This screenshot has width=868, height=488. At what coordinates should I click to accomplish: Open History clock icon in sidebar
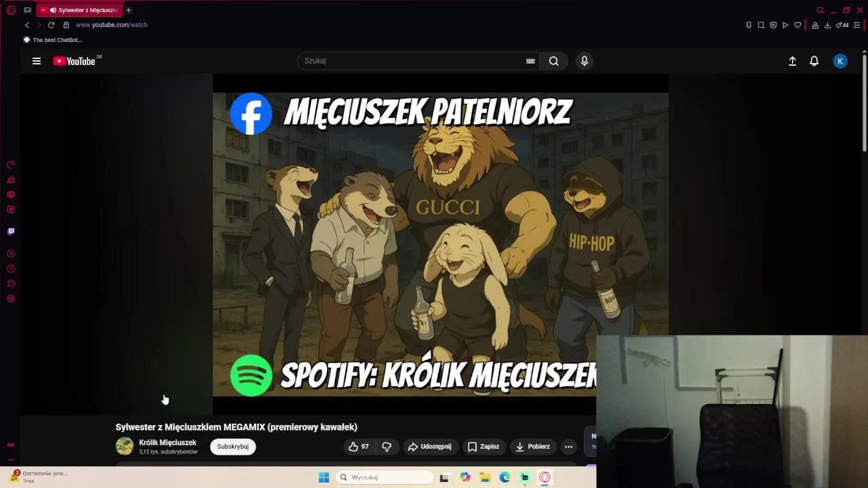pyautogui.click(x=11, y=268)
